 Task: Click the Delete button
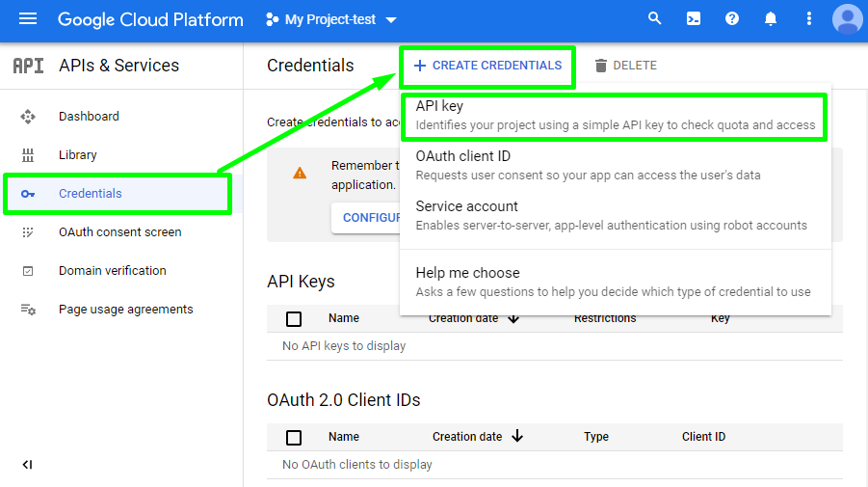click(625, 66)
